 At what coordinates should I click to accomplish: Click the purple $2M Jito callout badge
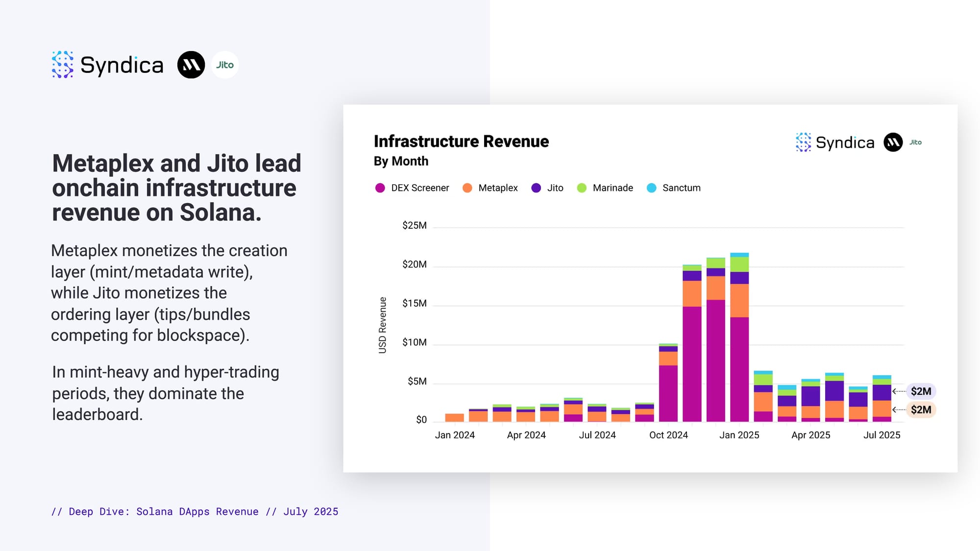pos(921,391)
